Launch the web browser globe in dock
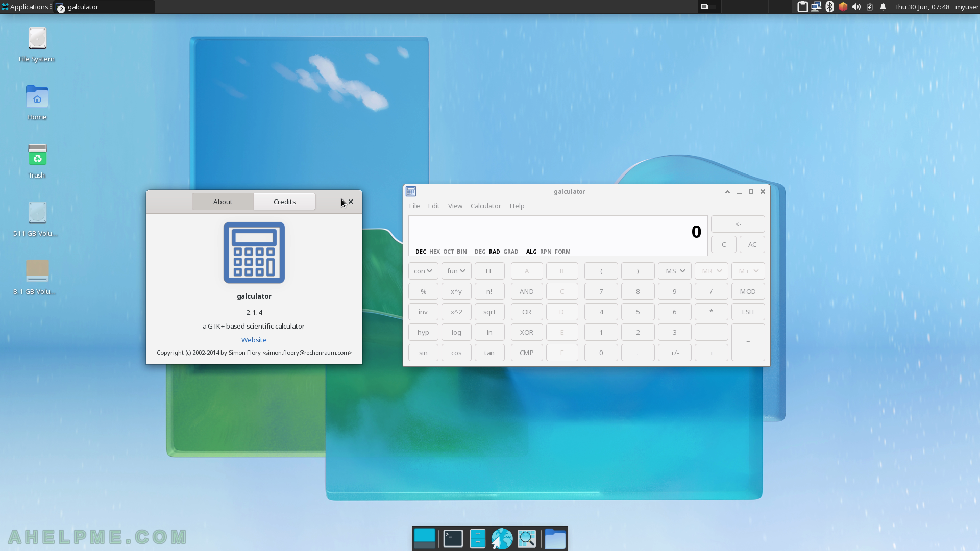This screenshot has height=551, width=980. [x=502, y=539]
